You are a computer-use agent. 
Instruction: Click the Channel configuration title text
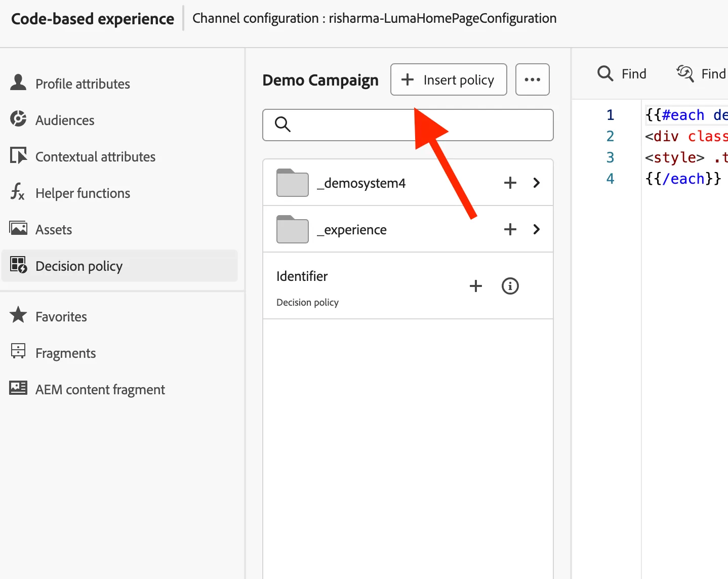point(375,18)
